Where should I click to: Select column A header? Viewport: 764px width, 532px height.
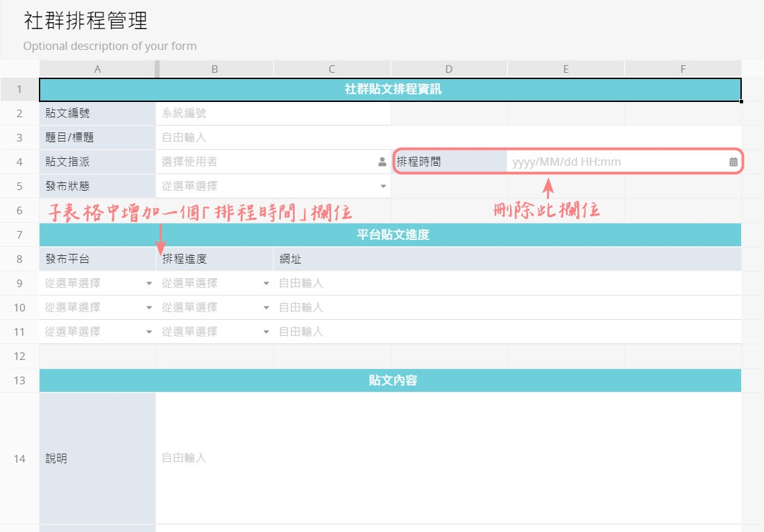click(x=97, y=69)
